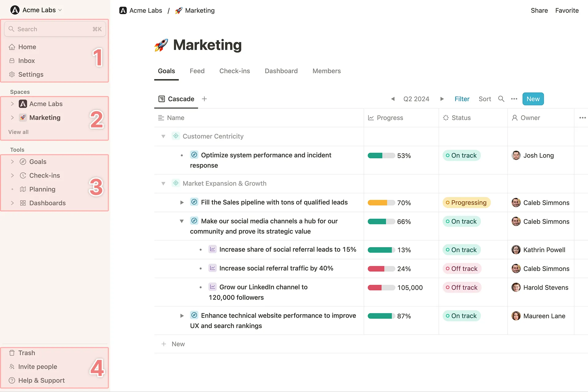588x392 pixels.
Task: Open the three-dots view options menu
Action: point(514,99)
